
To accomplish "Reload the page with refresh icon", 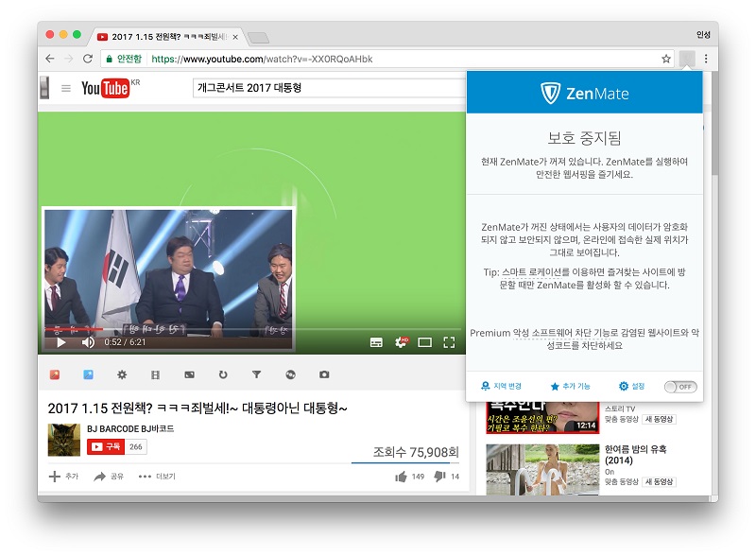I will (88, 59).
